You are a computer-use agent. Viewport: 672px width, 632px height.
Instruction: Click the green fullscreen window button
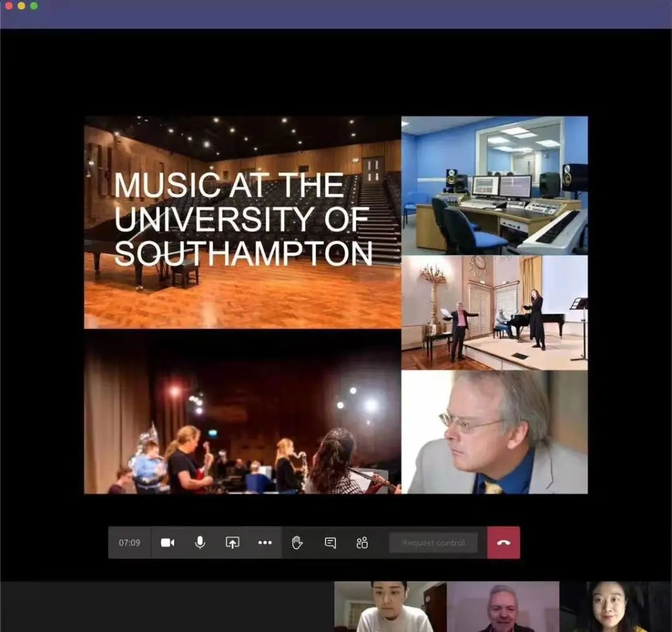point(34,6)
